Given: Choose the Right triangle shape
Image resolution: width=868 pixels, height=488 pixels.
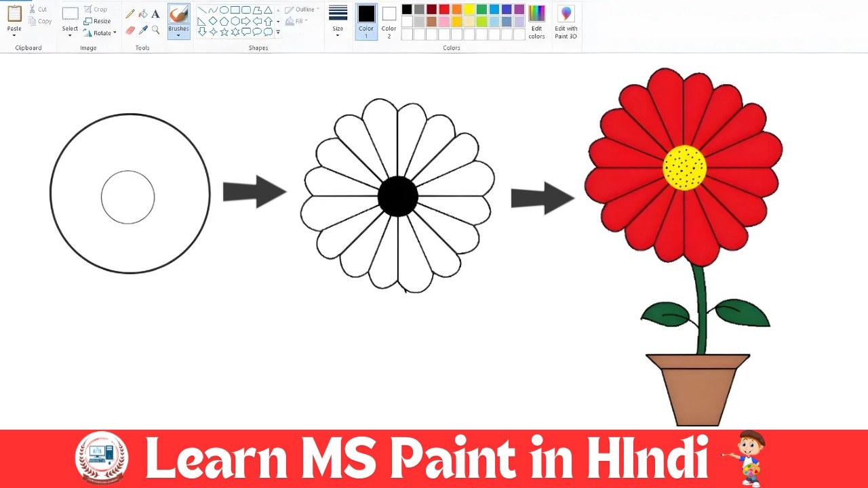Looking at the screenshot, I should coord(202,21).
